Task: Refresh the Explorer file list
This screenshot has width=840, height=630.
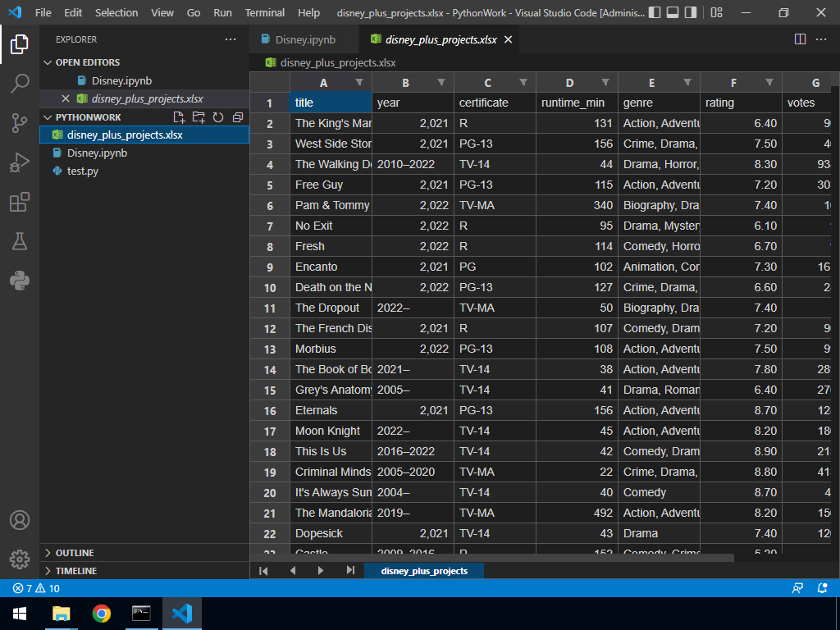Action: tap(218, 117)
